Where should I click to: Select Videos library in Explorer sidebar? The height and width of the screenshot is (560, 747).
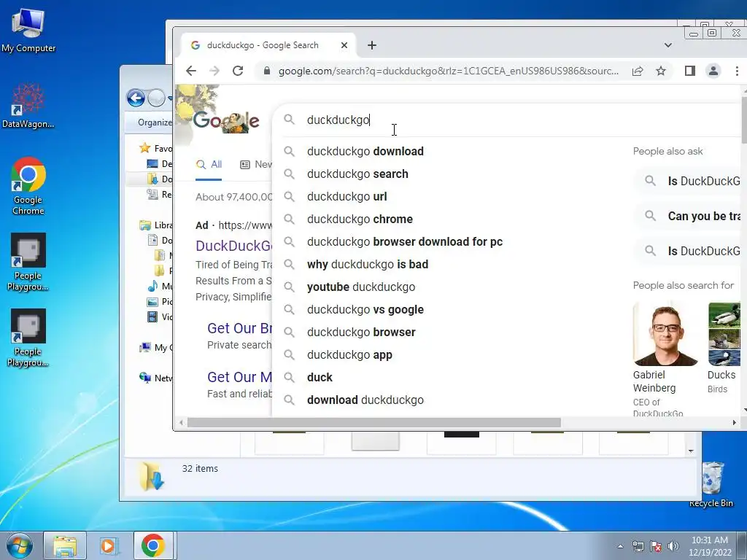tap(160, 317)
